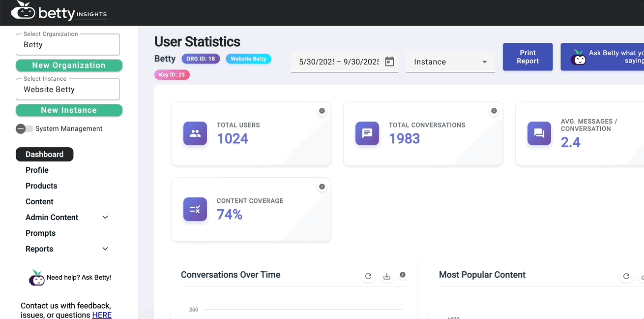Viewport: 644px width, 319px height.
Task: Show info for Conversations Over Time
Action: [x=403, y=275]
